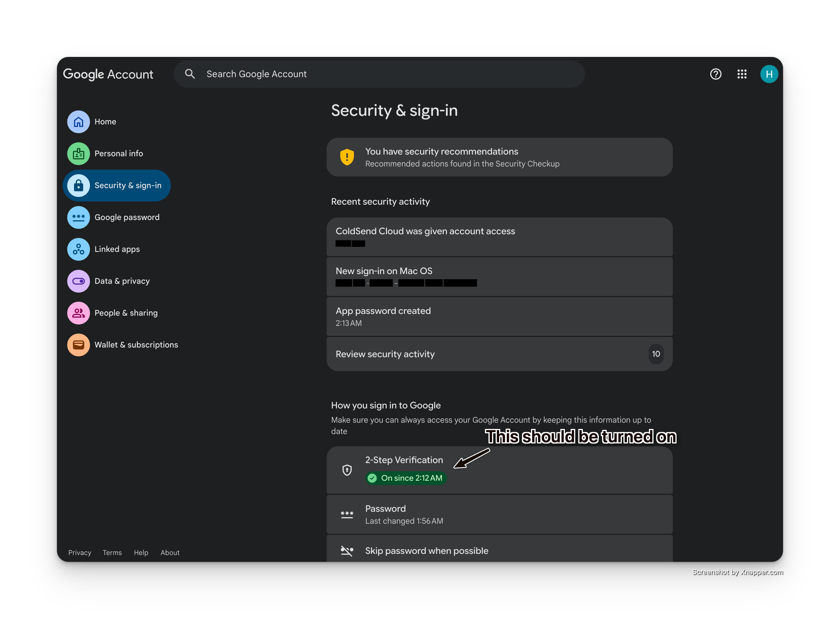Image resolution: width=840 pixels, height=633 pixels.
Task: Click the Google password asterisks icon
Action: pyautogui.click(x=79, y=217)
